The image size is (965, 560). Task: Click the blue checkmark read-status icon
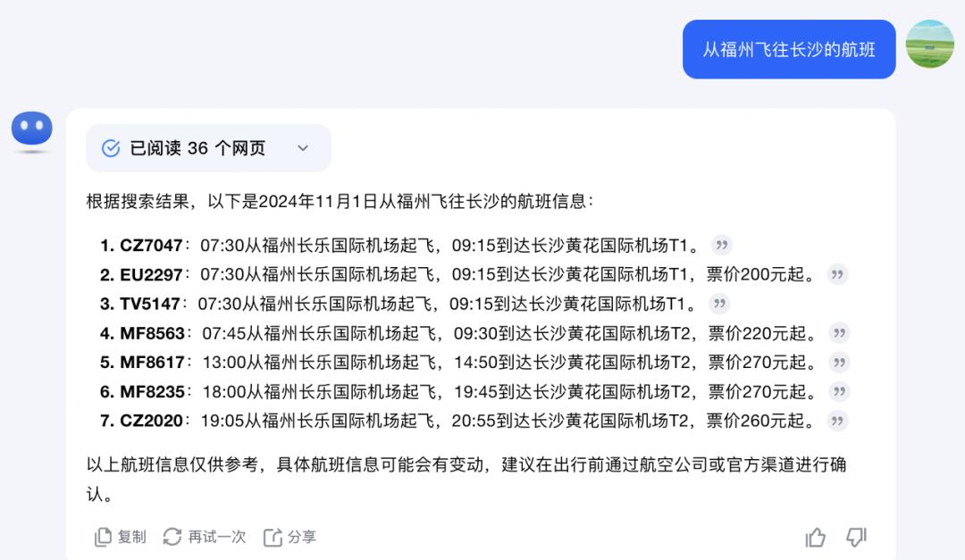pos(111,148)
